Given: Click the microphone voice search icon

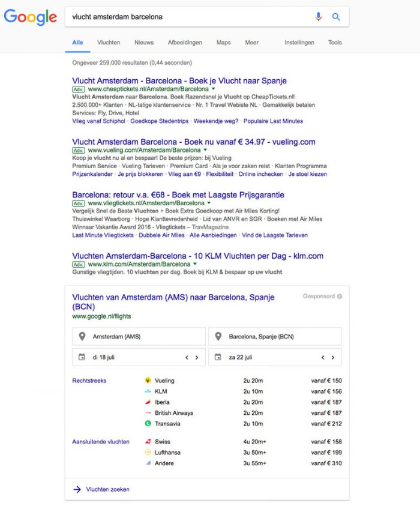Looking at the screenshot, I should [x=319, y=17].
